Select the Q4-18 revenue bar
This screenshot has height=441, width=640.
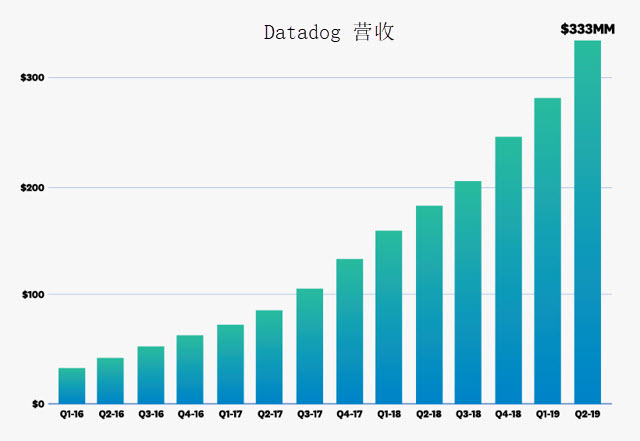pos(509,270)
